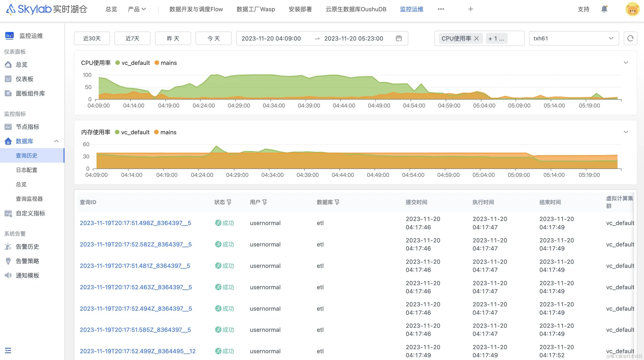
Task: Expand the 产品 menu in the top bar
Action: tap(137, 9)
